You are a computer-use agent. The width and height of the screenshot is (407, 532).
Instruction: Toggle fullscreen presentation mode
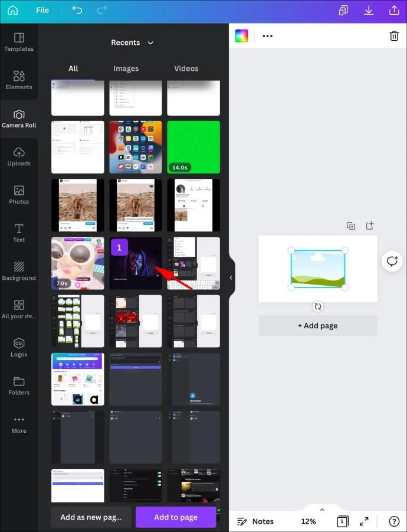364,521
